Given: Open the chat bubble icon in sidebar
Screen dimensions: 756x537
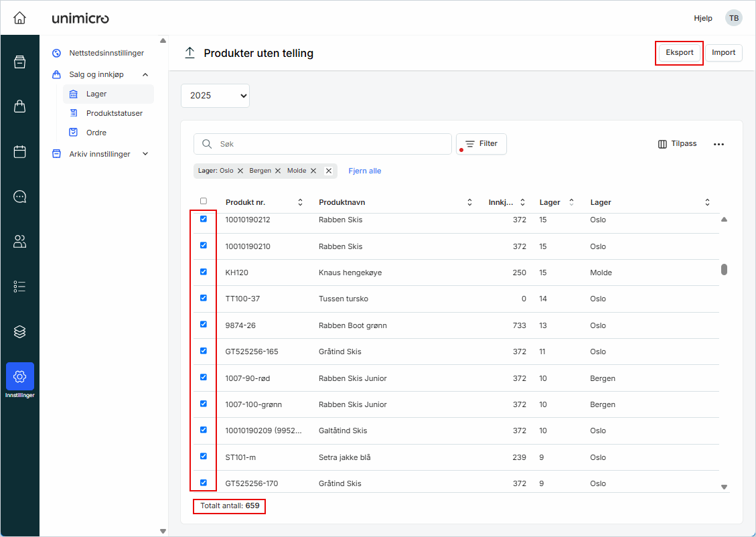Looking at the screenshot, I should [x=19, y=196].
